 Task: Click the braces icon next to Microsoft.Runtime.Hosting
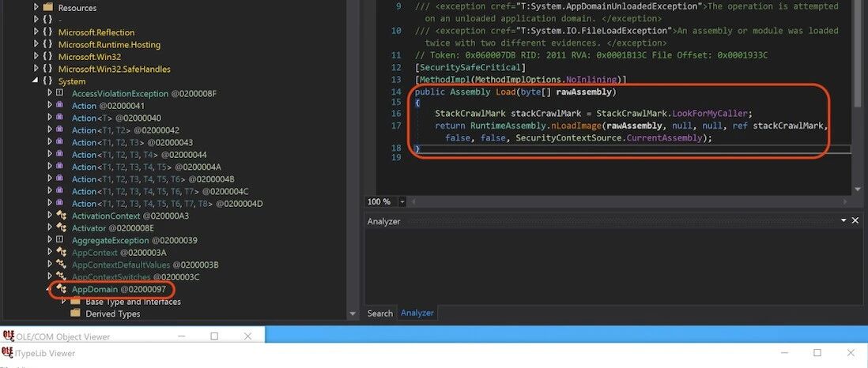pos(48,44)
